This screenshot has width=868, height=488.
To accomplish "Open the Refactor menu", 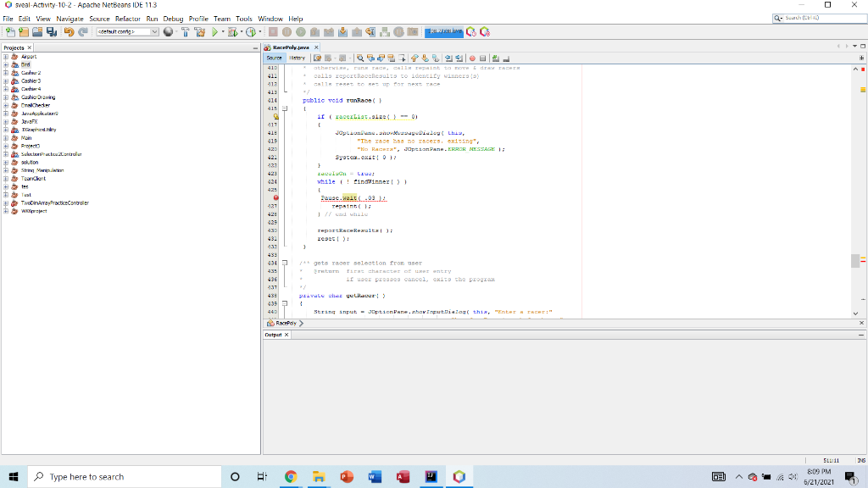I will coord(125,19).
